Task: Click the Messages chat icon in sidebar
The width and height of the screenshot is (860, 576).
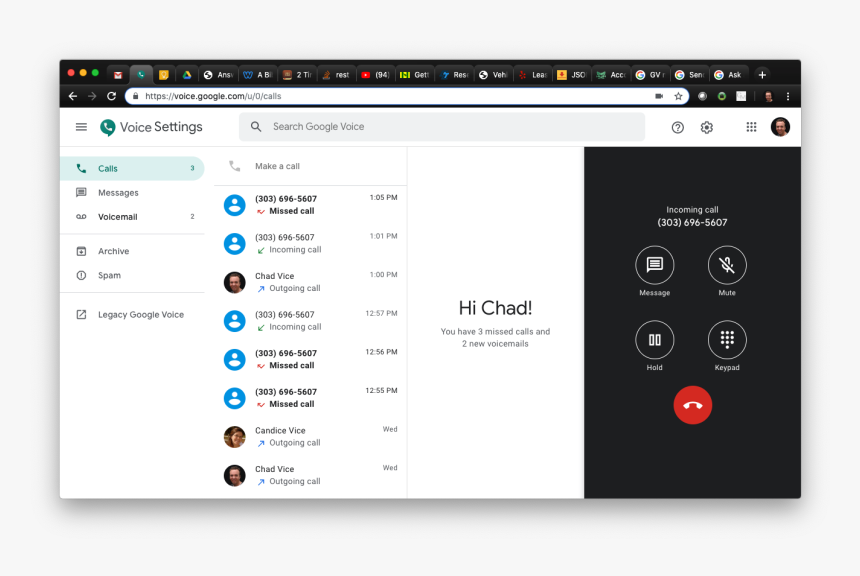Action: [81, 193]
